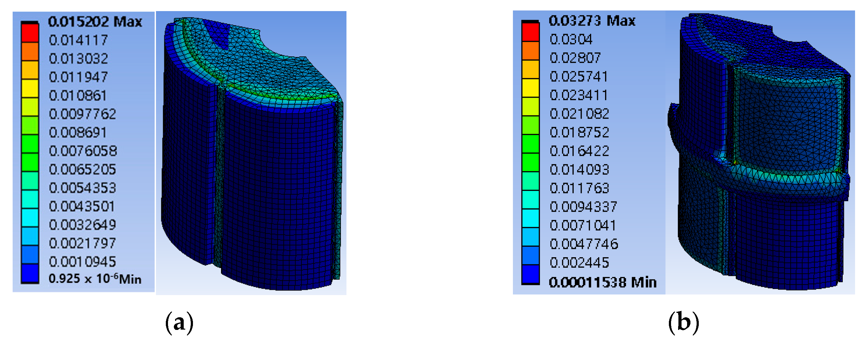Click the red swatch in right legend
This screenshot has width=868, height=345.
(530, 32)
